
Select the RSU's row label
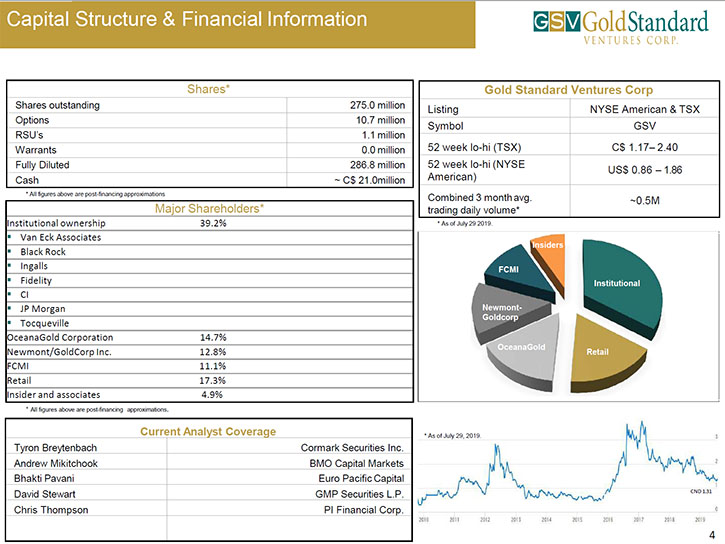click(x=29, y=135)
